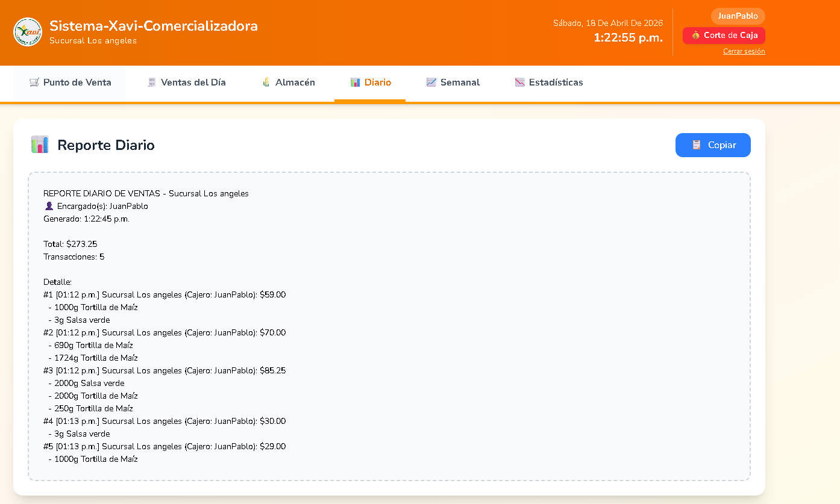Viewport: 840px width, 504px height.
Task: Click the JuanPablo username badge
Action: [738, 16]
